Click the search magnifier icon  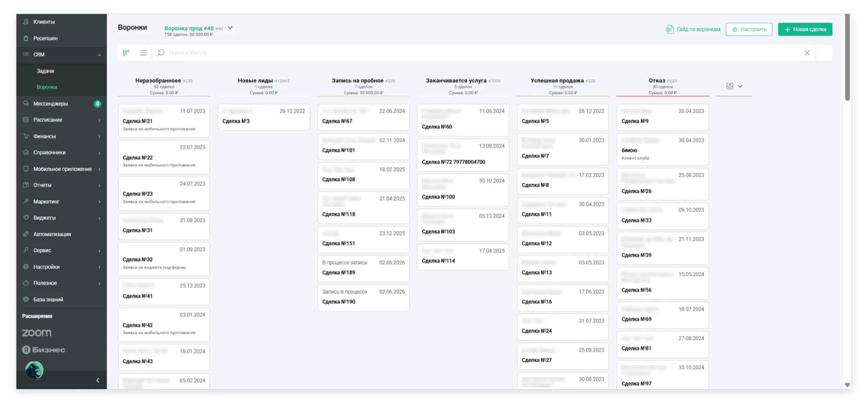click(x=161, y=53)
